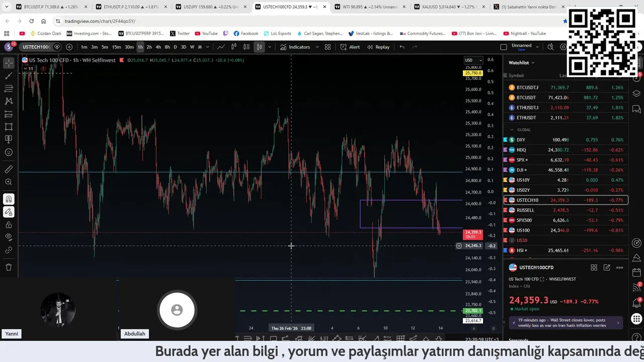
Task: Collapse the GLOBAL watchlist section
Action: (x=512, y=130)
